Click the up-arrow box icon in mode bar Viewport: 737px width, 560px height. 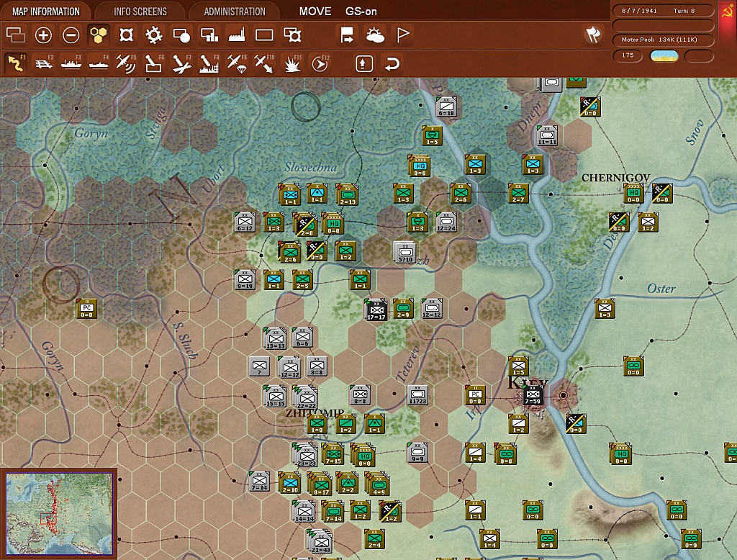point(363,63)
